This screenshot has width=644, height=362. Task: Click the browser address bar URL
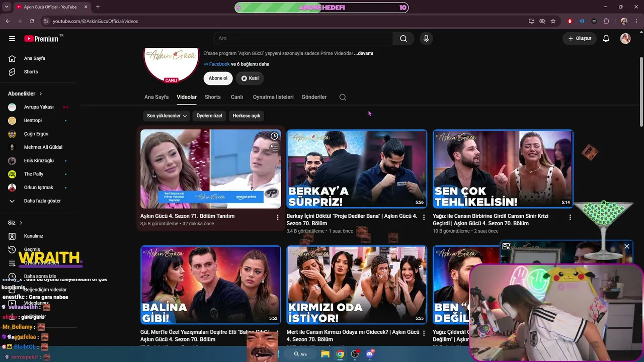(96, 21)
